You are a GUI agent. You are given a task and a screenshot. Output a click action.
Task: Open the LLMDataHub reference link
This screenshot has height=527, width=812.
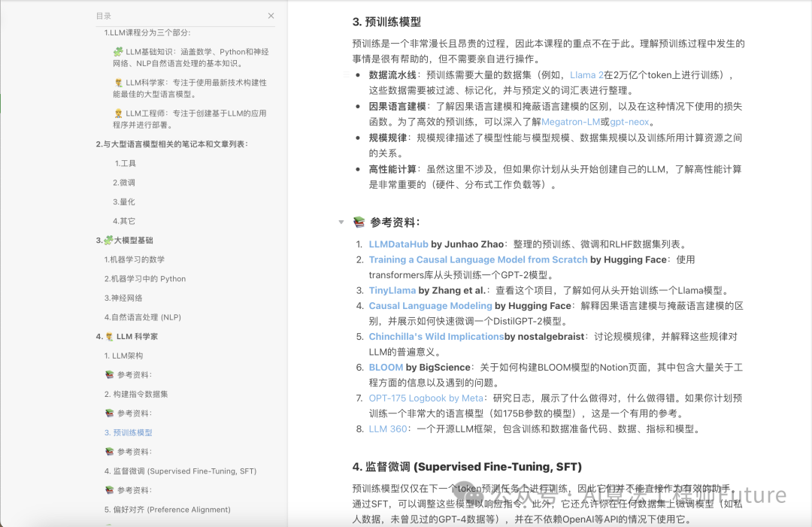pyautogui.click(x=398, y=244)
